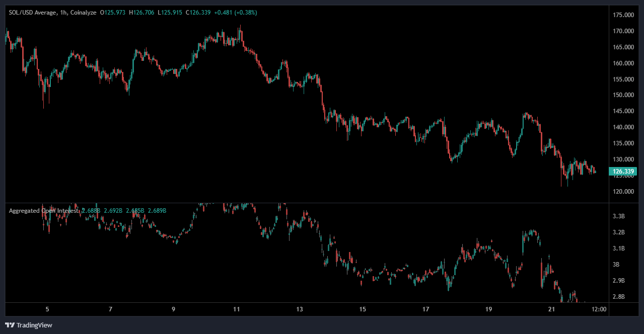644x334 pixels.
Task: Select date 11 on the time axis
Action: (x=237, y=309)
